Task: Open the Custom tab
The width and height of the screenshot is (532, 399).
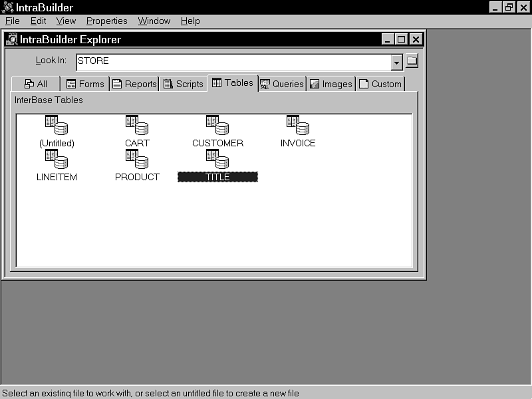Action: coord(380,84)
